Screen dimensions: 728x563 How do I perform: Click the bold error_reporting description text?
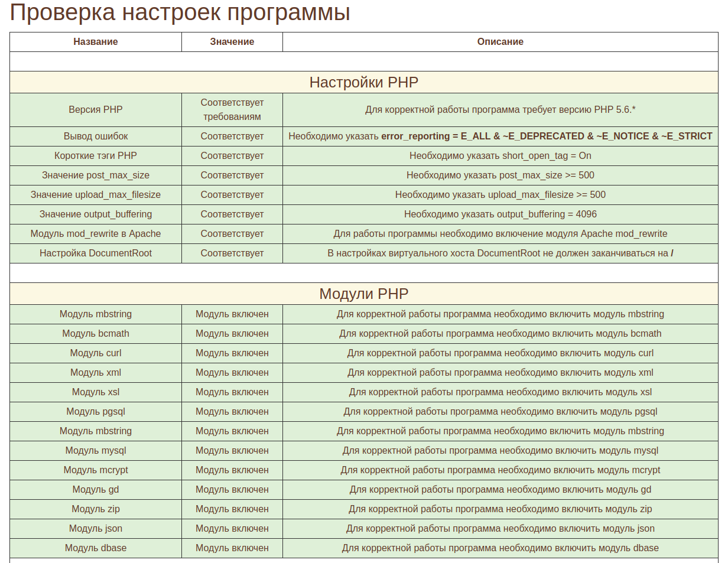[546, 136]
